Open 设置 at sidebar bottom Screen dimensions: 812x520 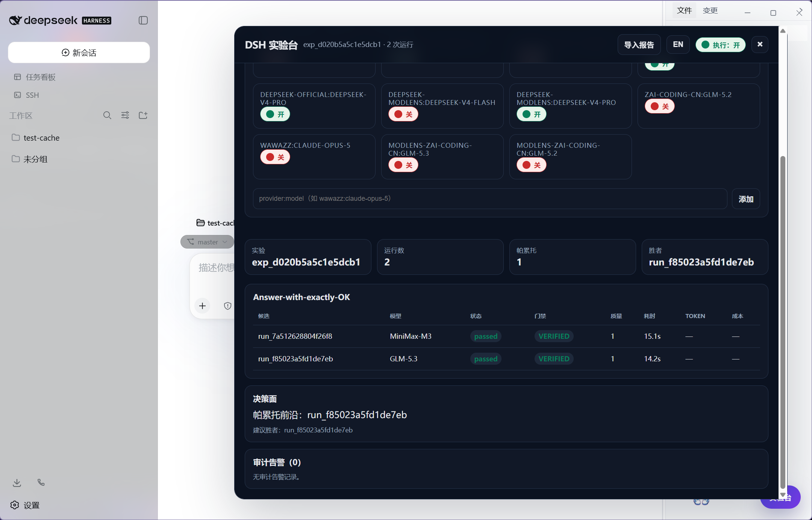pyautogui.click(x=25, y=505)
